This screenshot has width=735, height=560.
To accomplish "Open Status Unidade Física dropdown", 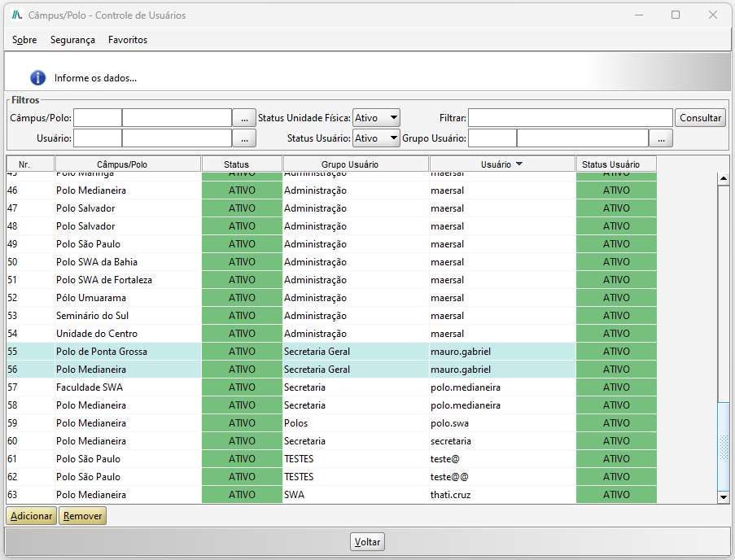I will point(376,118).
